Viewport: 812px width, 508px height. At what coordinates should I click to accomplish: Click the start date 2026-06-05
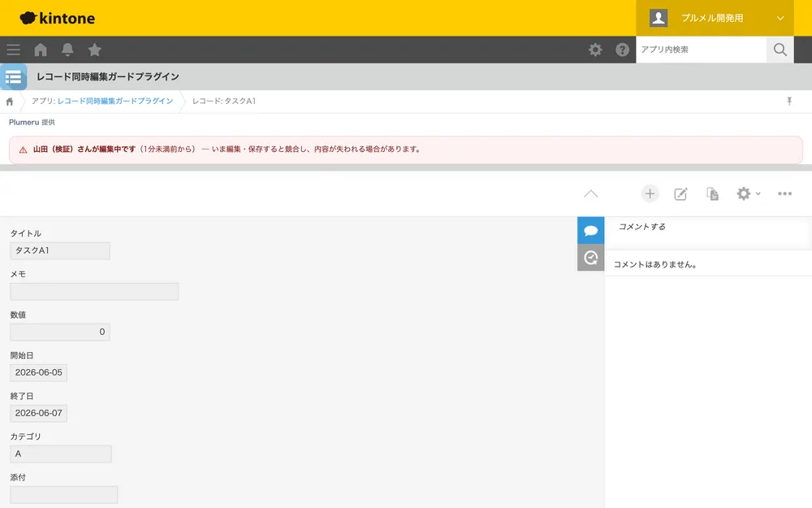point(39,373)
